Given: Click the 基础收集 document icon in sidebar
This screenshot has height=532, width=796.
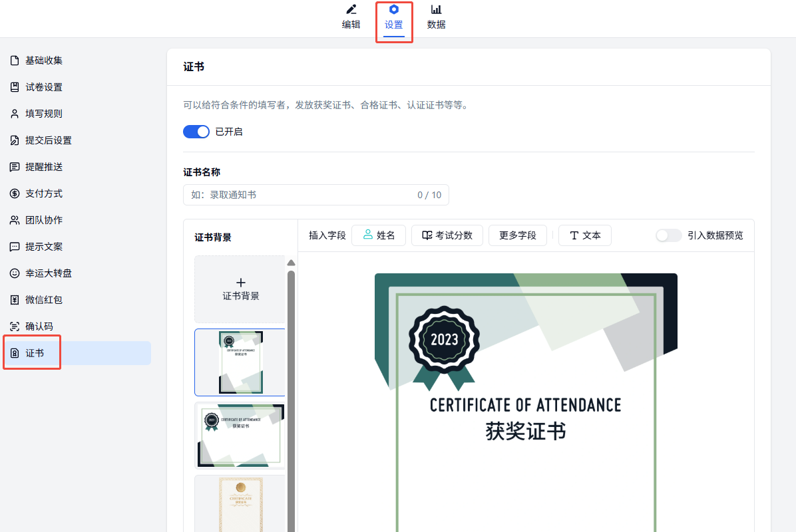Looking at the screenshot, I should point(15,61).
